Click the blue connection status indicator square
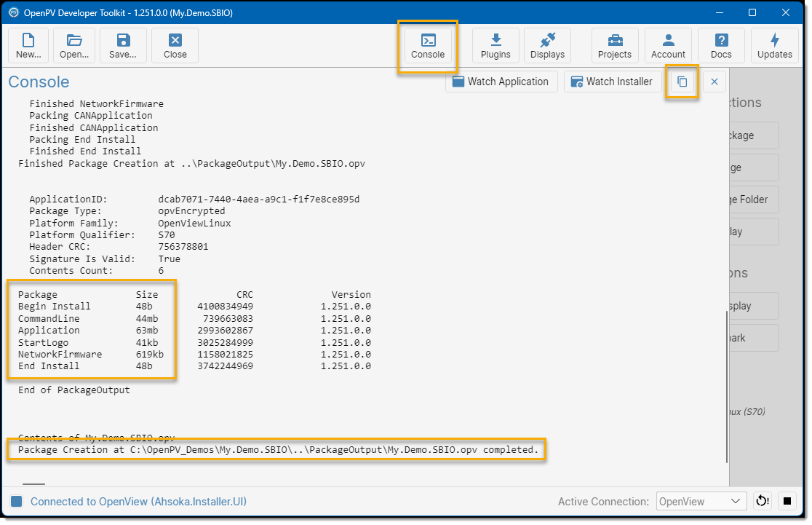The image size is (812, 525). (x=17, y=501)
